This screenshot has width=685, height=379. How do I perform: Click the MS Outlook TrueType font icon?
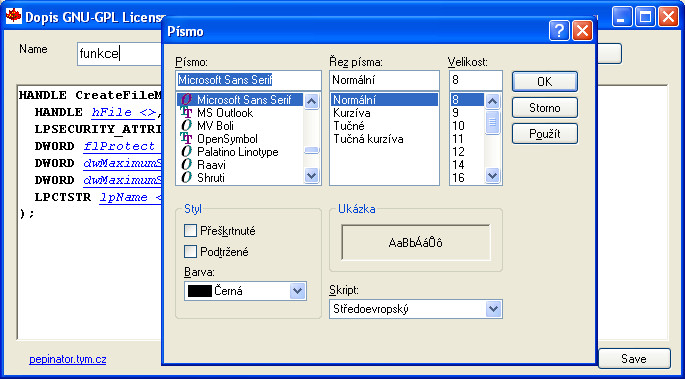click(x=187, y=113)
